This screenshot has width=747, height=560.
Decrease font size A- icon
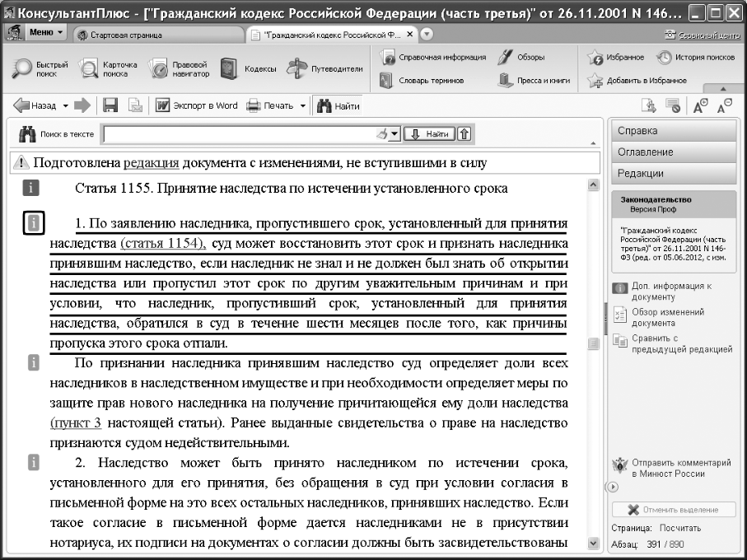tap(724, 105)
